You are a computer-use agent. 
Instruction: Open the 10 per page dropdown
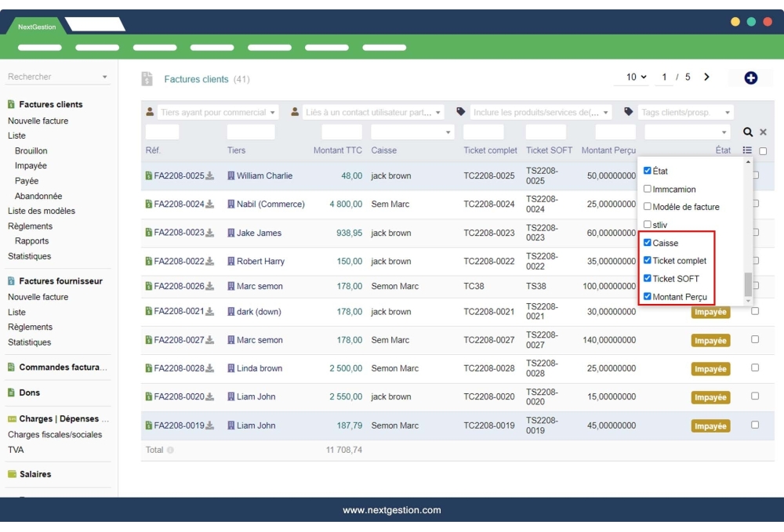pos(636,77)
